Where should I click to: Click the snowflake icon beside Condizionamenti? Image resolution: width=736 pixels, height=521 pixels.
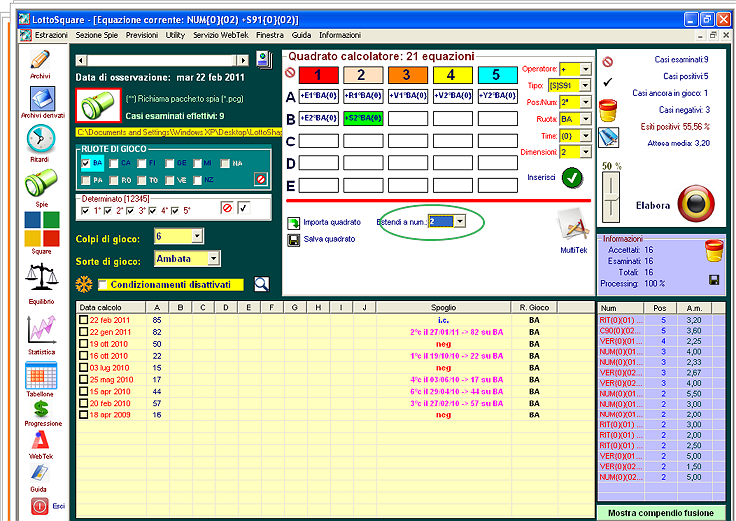(x=84, y=284)
